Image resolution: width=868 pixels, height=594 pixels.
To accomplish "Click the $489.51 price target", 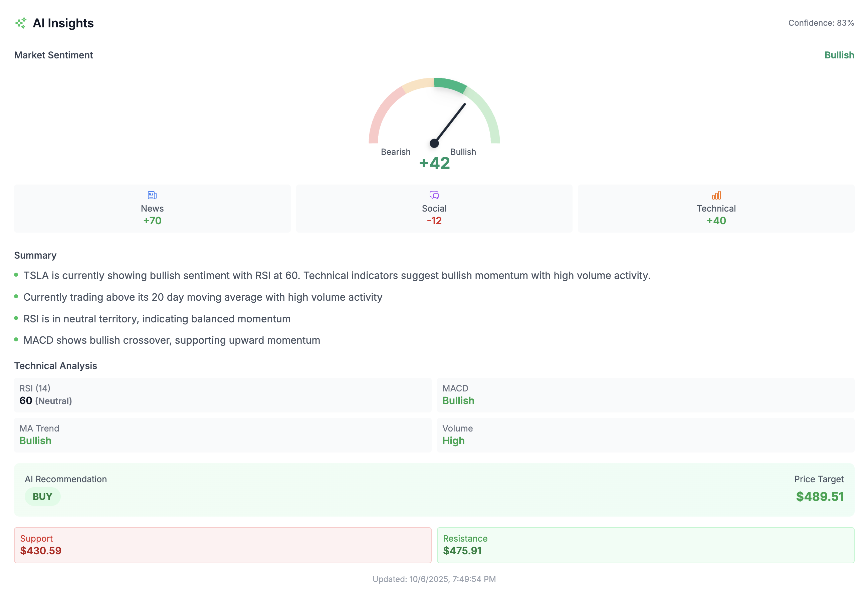I will click(x=820, y=497).
